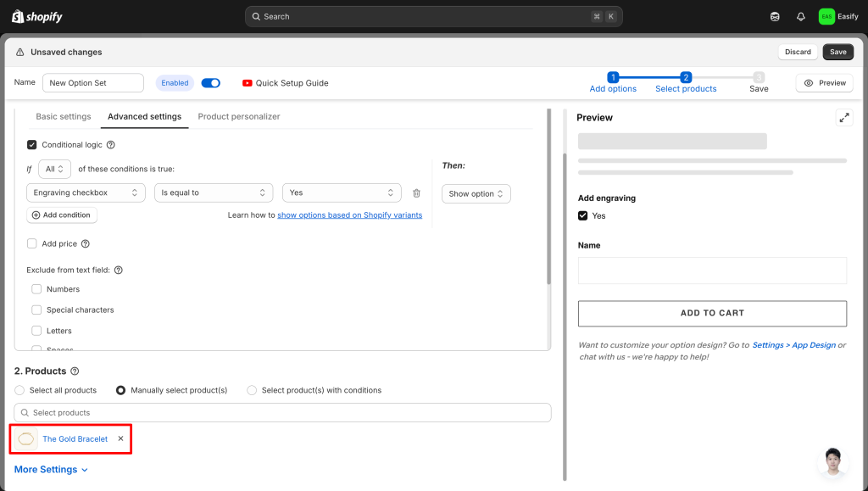Choose Select all products radio option
This screenshot has height=491, width=868.
click(19, 390)
